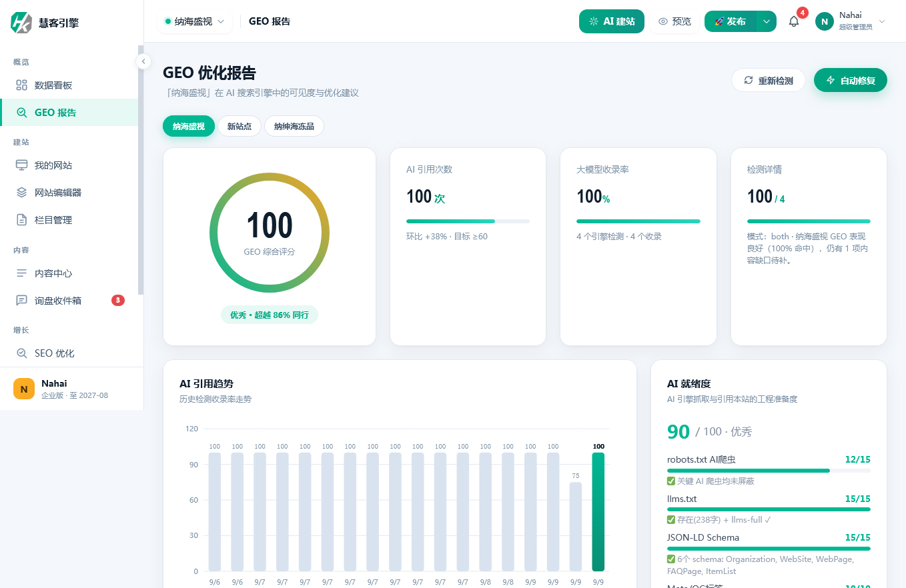Viewport: 906px width, 588px height.
Task: Click the text 4 个引擎检测 · 4 个收录
Action: pyautogui.click(x=619, y=237)
